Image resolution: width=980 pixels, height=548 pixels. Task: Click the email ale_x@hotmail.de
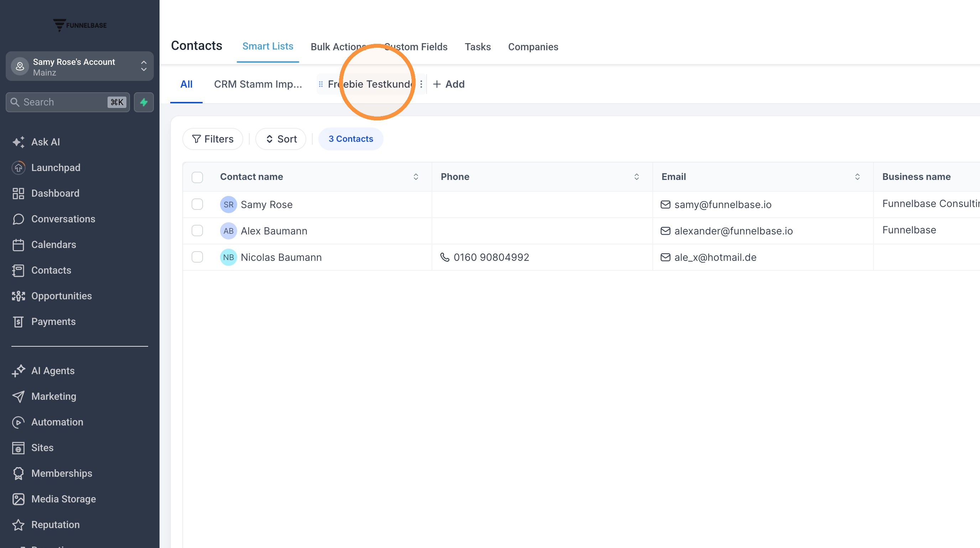tap(715, 257)
